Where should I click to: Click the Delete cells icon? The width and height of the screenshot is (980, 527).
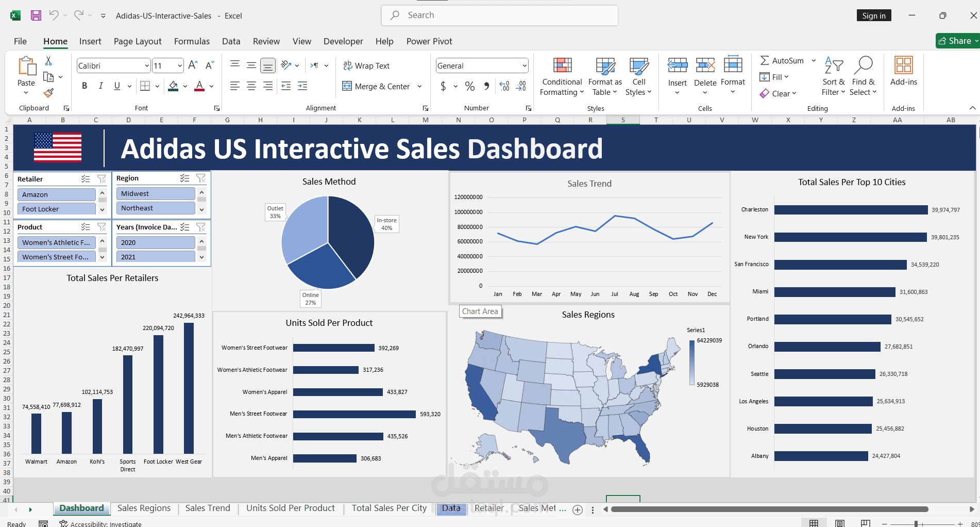(x=705, y=65)
